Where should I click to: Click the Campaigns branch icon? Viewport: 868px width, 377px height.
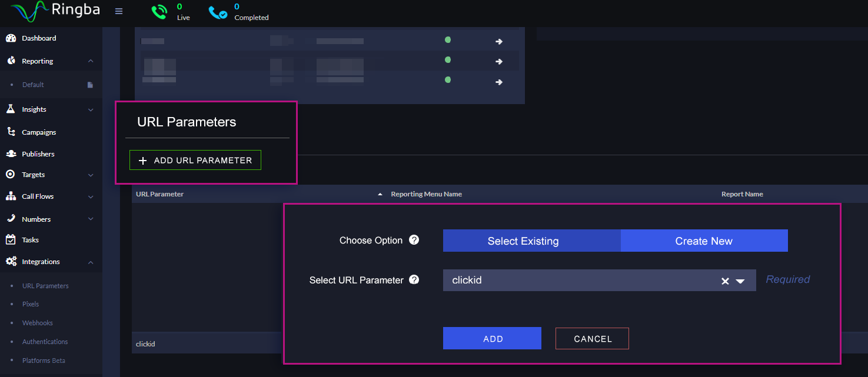[11, 132]
